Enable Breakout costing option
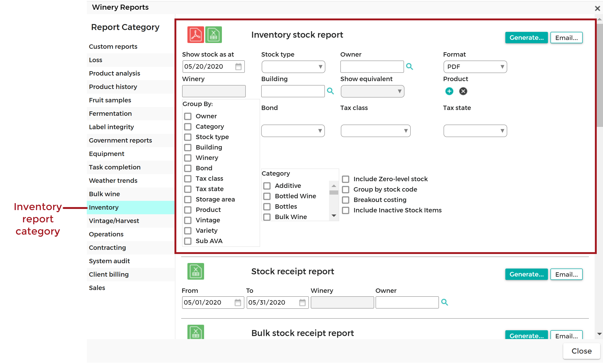 pos(345,200)
